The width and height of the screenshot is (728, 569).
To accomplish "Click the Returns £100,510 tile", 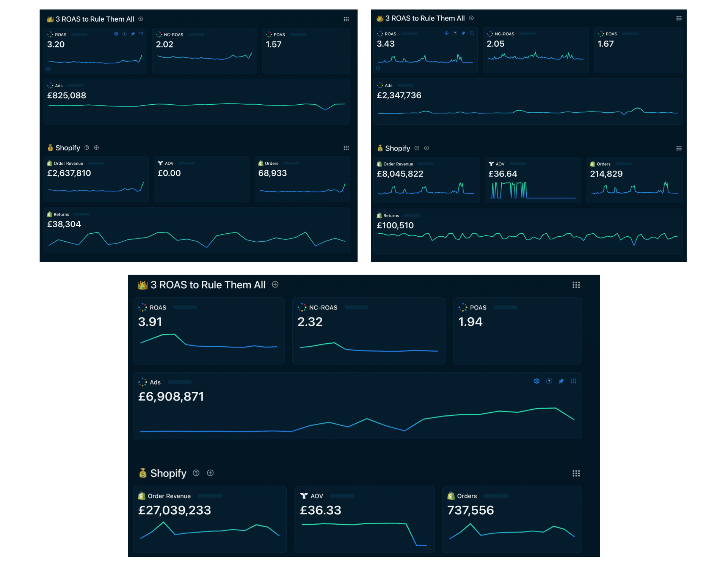I will point(528,231).
